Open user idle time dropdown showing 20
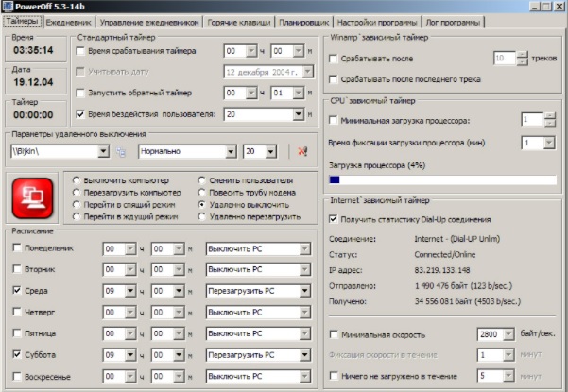The image size is (568, 392). coord(298,114)
